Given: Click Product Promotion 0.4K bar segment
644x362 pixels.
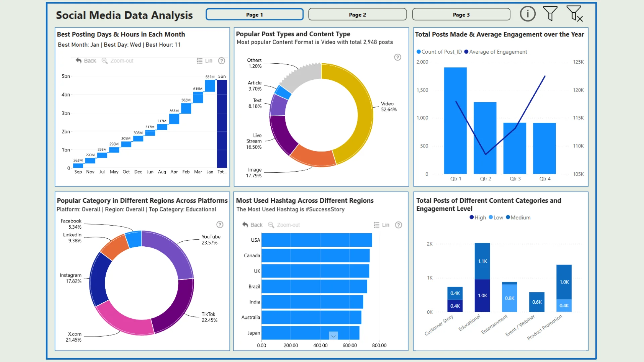Looking at the screenshot, I should [564, 305].
